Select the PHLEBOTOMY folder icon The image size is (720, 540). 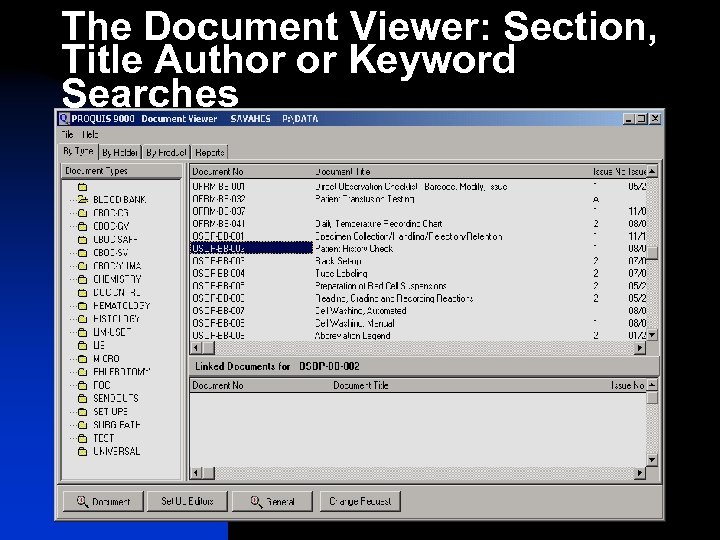pos(82,372)
